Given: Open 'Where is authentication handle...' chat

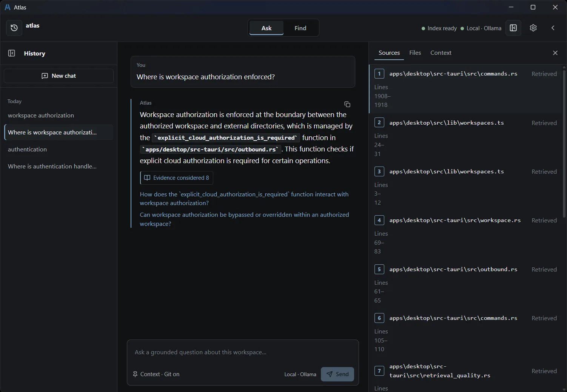Looking at the screenshot, I should coord(59,167).
